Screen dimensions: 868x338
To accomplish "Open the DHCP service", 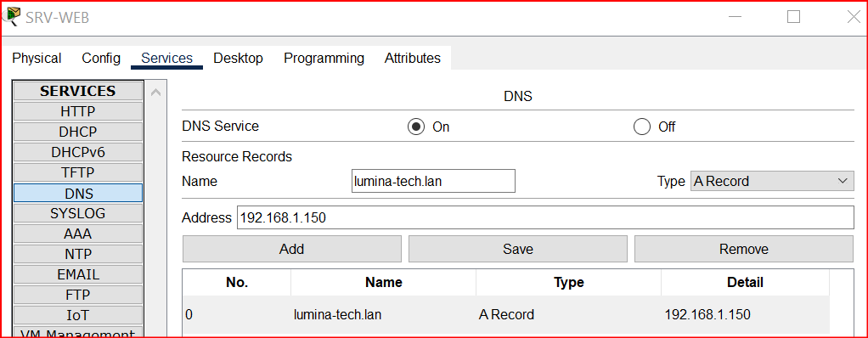I will [x=78, y=132].
